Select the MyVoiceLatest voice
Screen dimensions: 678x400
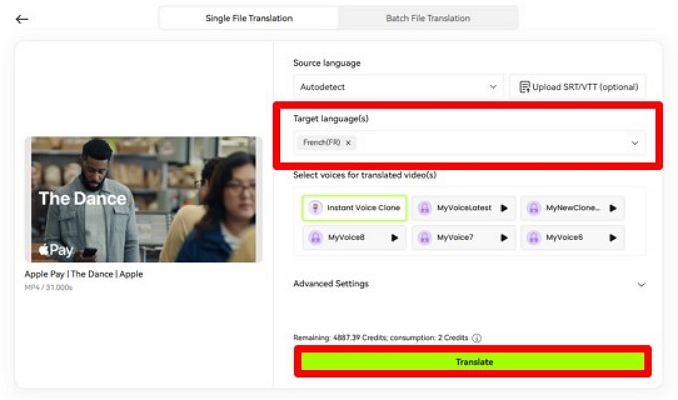[x=464, y=208]
